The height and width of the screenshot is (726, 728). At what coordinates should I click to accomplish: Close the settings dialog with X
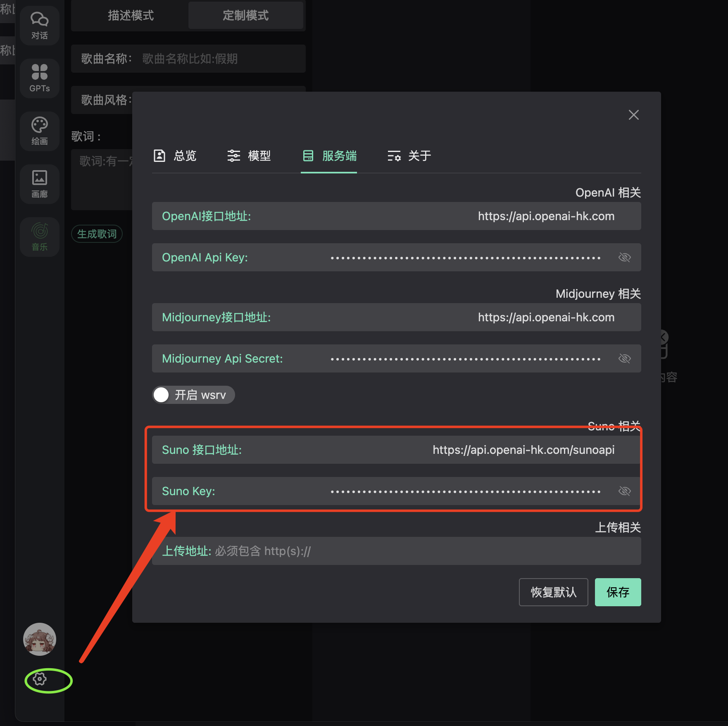tap(633, 115)
